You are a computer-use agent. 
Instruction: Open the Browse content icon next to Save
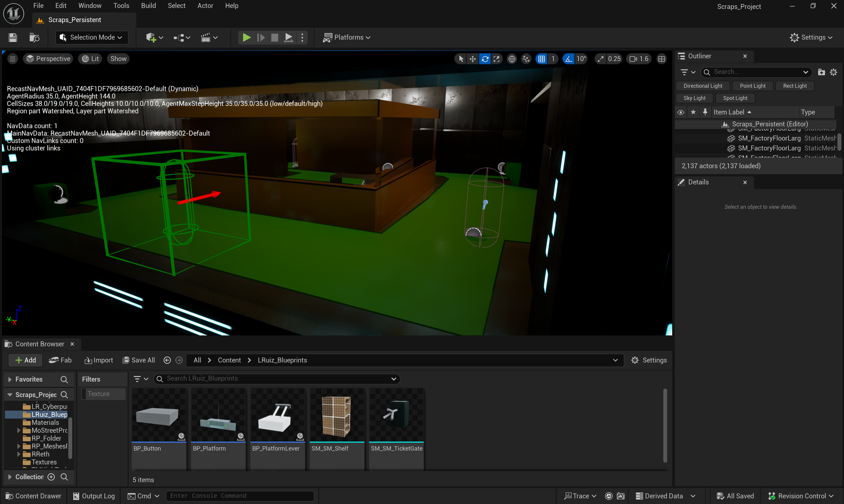34,37
